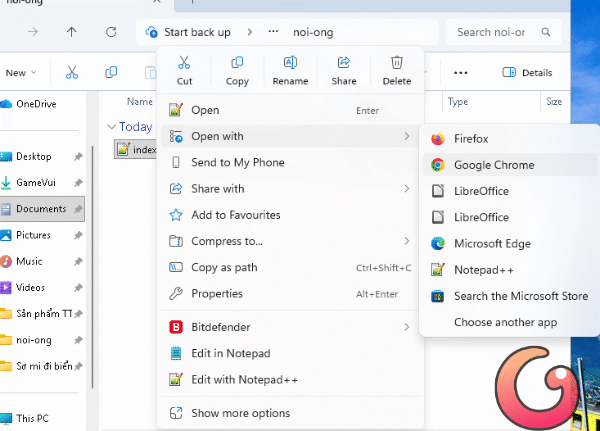Click the search magnifier icon

point(546,32)
